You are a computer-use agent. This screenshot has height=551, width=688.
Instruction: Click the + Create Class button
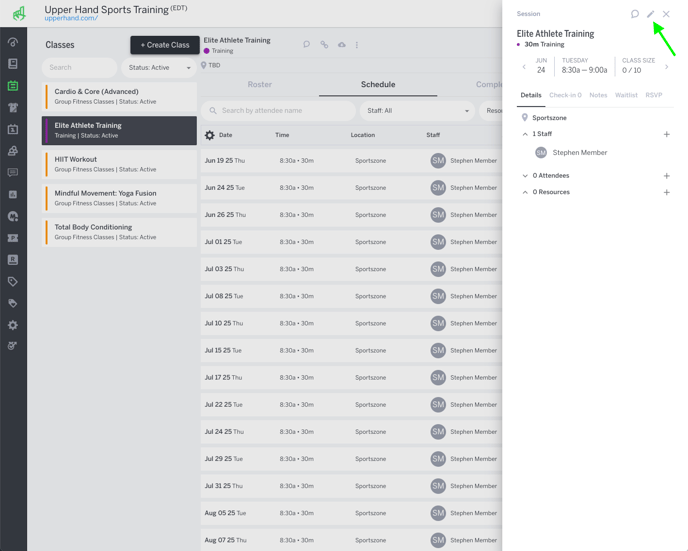(165, 45)
